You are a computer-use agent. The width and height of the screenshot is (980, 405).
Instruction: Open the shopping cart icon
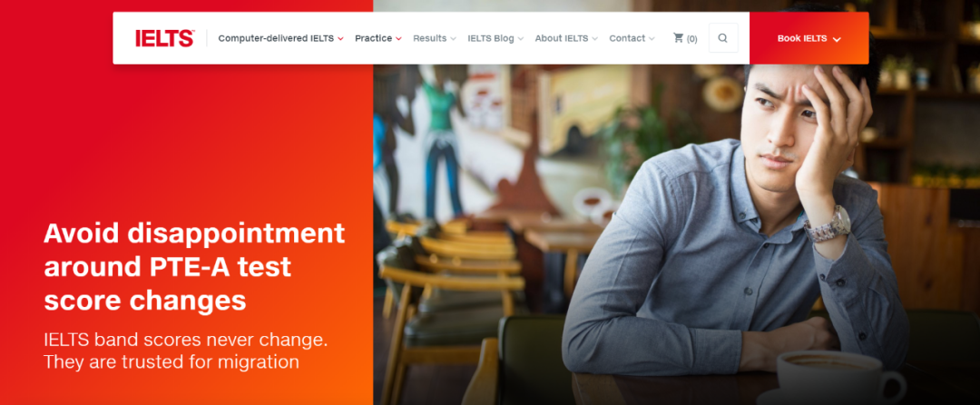tap(678, 38)
